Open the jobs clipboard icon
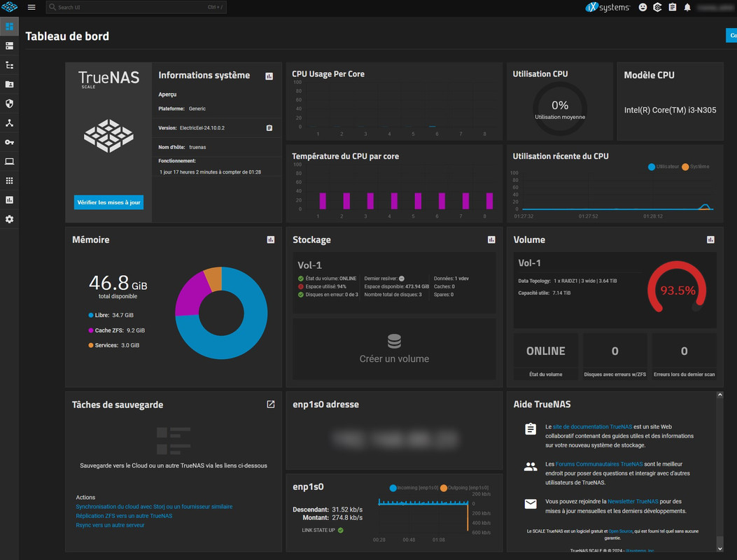The image size is (737, 560). coord(673,7)
